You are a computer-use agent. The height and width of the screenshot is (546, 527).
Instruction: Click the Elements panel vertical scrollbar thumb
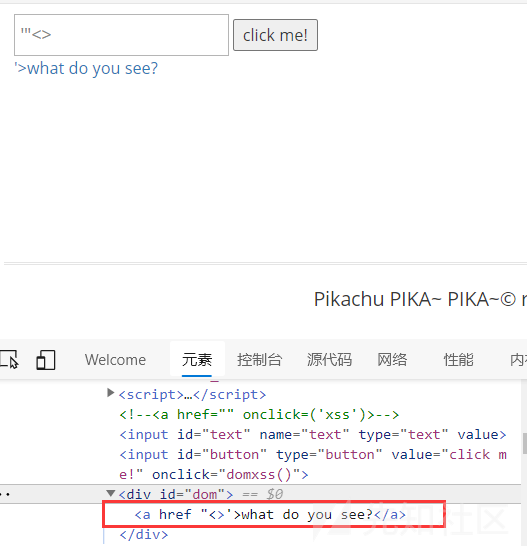[x=525, y=443]
